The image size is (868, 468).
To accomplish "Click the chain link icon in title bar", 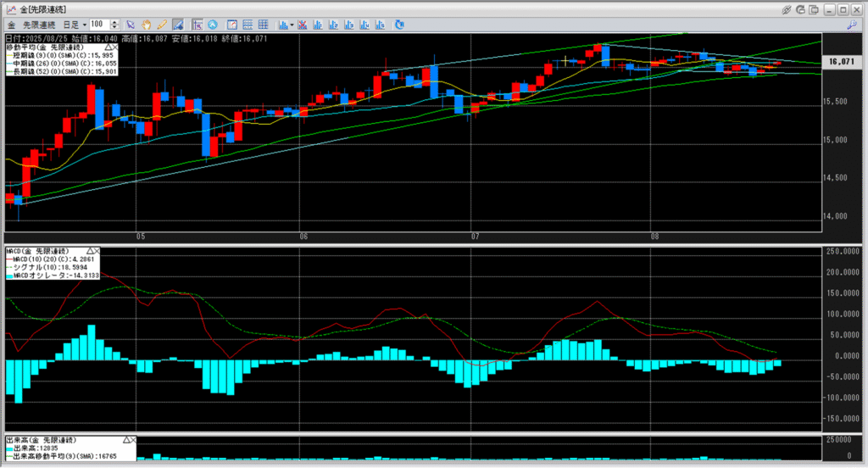I will [786, 9].
